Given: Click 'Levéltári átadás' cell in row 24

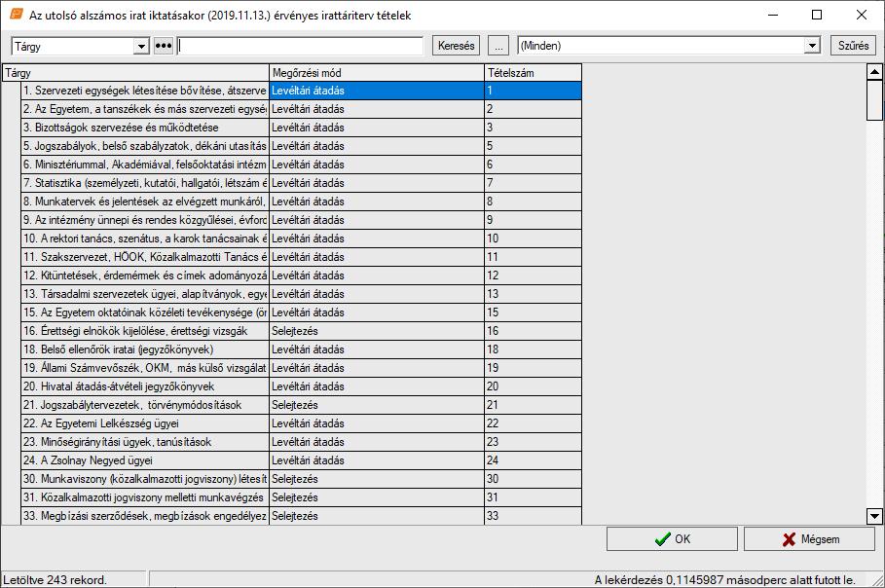Looking at the screenshot, I should click(377, 460).
